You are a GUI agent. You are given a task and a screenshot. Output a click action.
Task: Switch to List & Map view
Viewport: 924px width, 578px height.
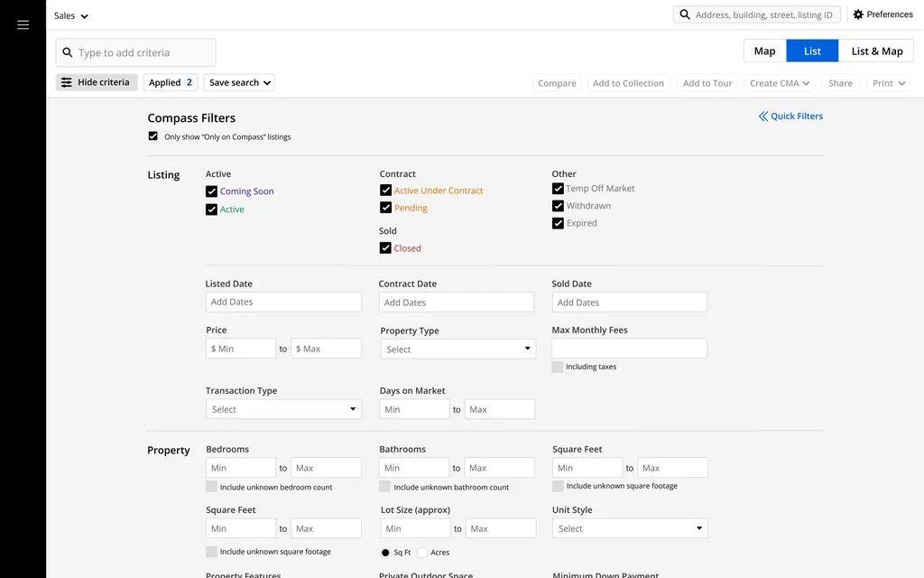point(876,51)
